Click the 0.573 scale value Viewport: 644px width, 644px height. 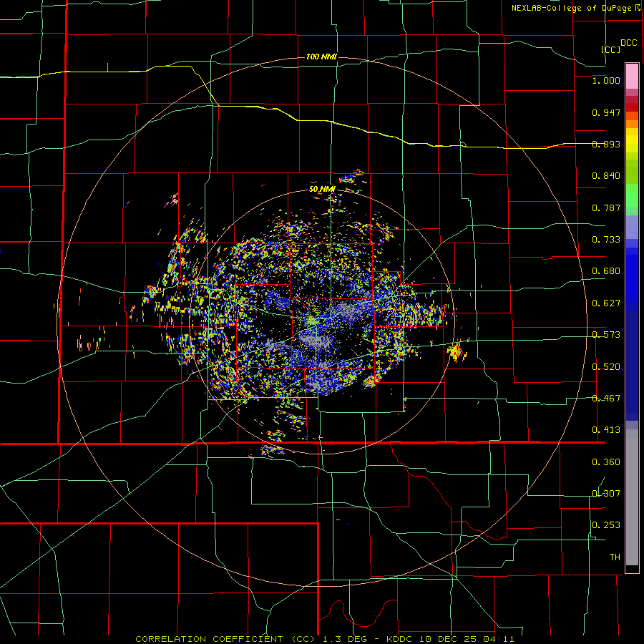[x=606, y=335]
